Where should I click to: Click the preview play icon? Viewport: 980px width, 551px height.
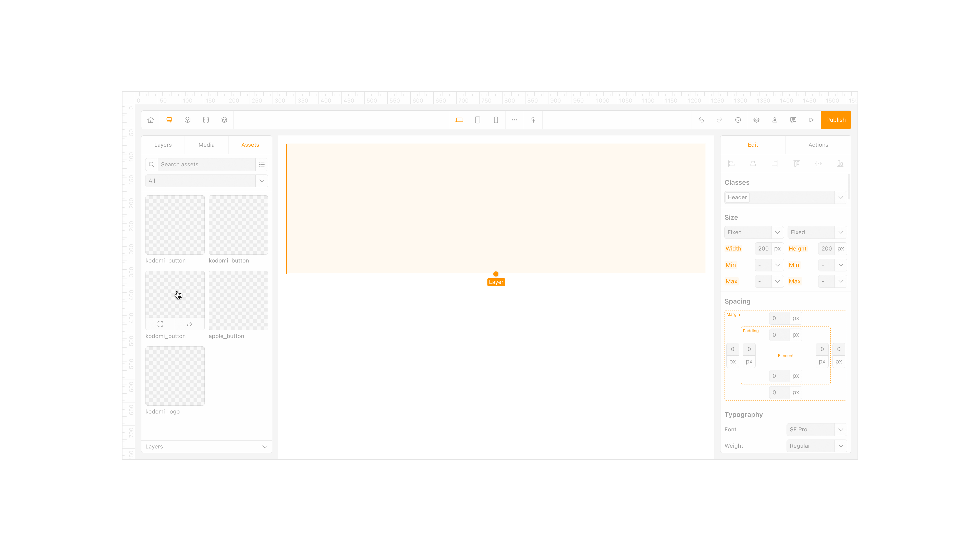click(x=811, y=120)
